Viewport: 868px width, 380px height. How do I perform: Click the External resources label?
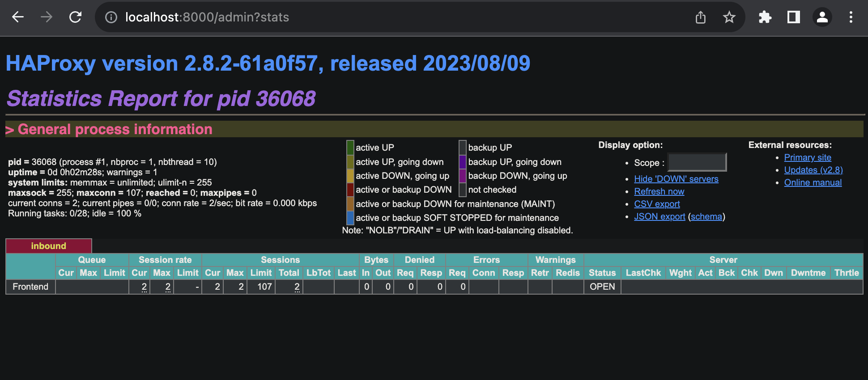point(790,145)
